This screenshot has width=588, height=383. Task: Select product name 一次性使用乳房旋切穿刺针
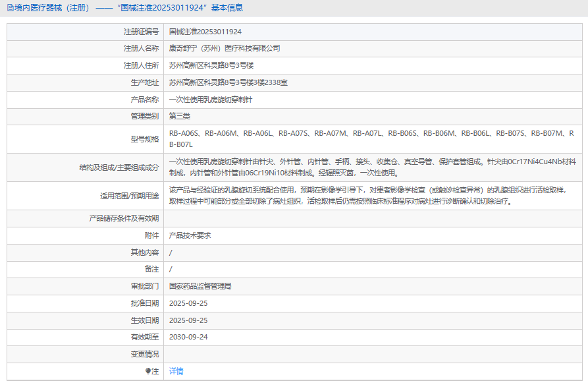pos(210,100)
